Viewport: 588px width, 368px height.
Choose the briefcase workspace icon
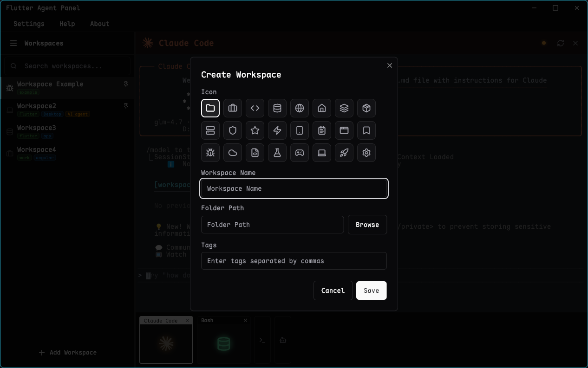[233, 108]
